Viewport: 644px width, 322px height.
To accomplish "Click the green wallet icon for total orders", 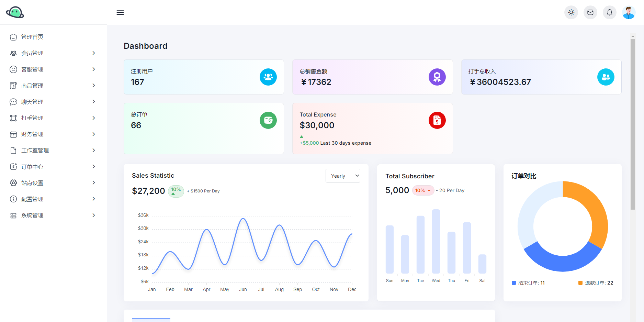I will click(268, 120).
